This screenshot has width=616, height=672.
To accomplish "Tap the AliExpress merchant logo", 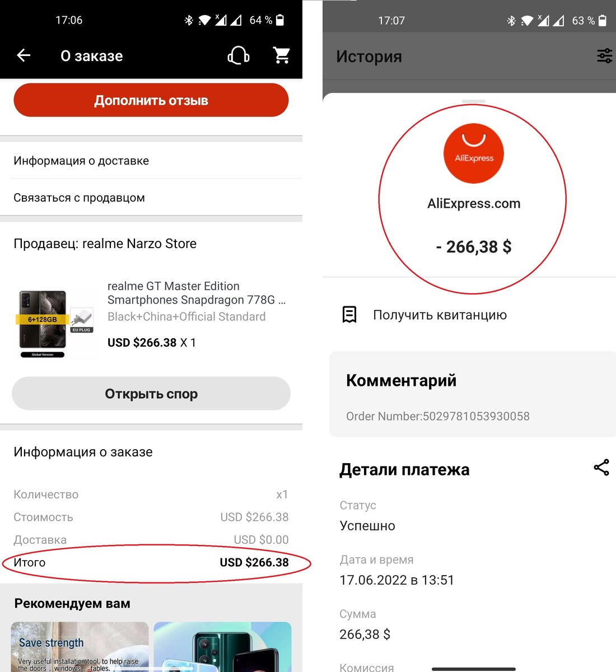I will click(474, 153).
